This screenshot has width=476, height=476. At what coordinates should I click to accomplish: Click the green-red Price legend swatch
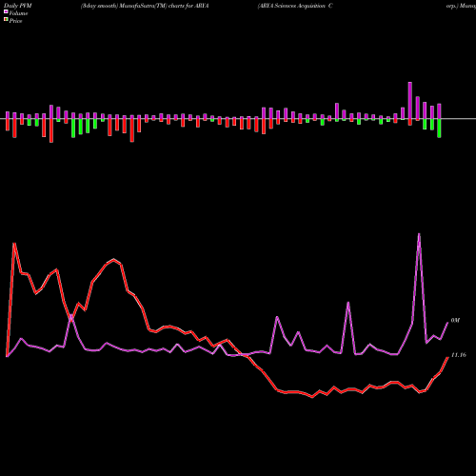tap(6, 20)
